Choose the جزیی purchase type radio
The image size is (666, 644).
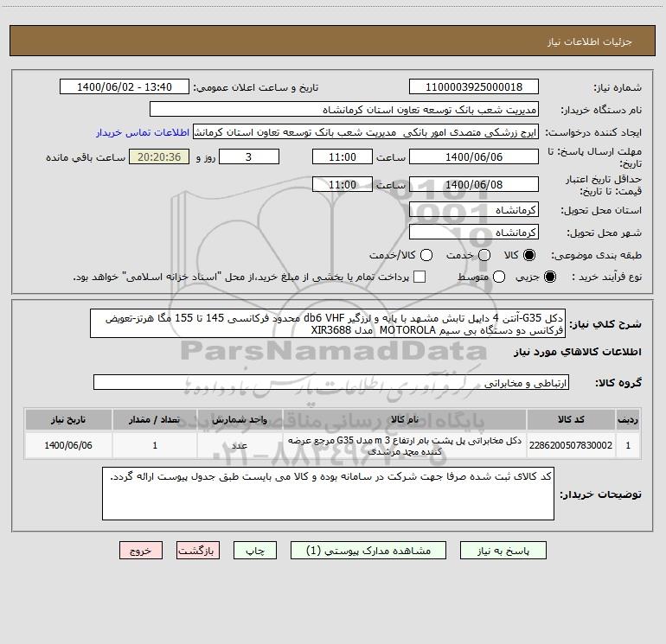point(550,277)
